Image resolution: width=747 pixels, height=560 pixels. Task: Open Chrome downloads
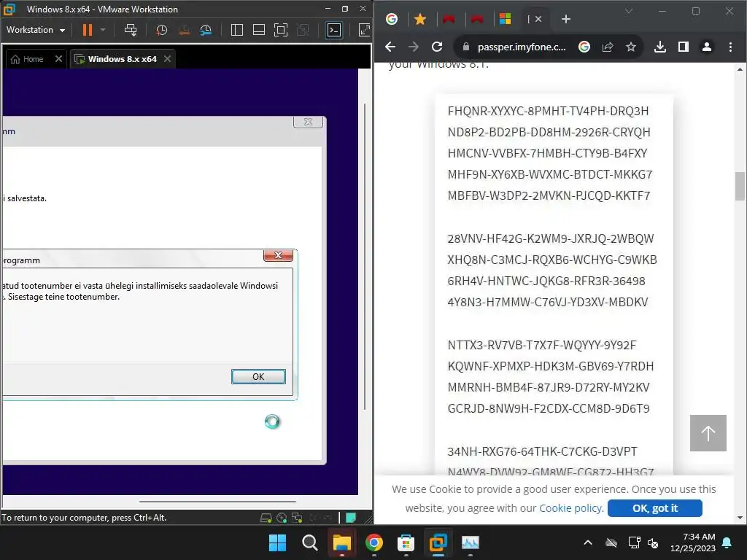click(659, 47)
